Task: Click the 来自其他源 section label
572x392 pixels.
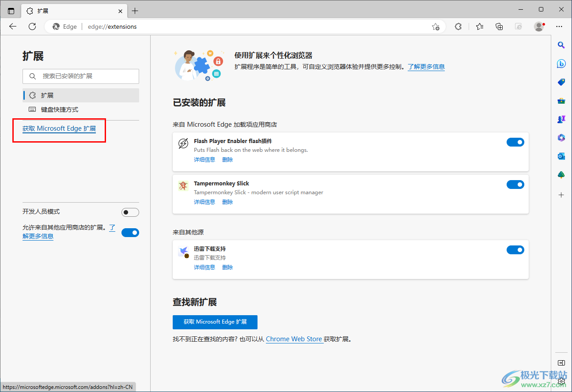Action: click(188, 232)
